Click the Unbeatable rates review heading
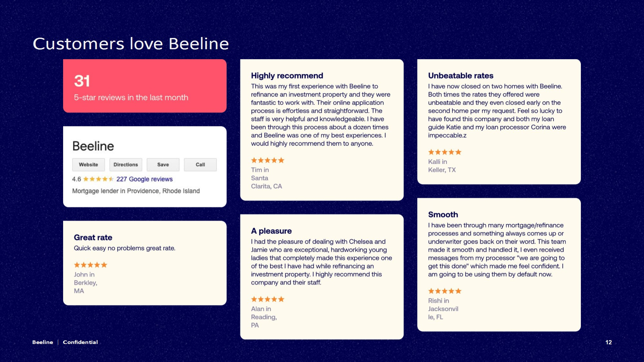 [x=460, y=76]
